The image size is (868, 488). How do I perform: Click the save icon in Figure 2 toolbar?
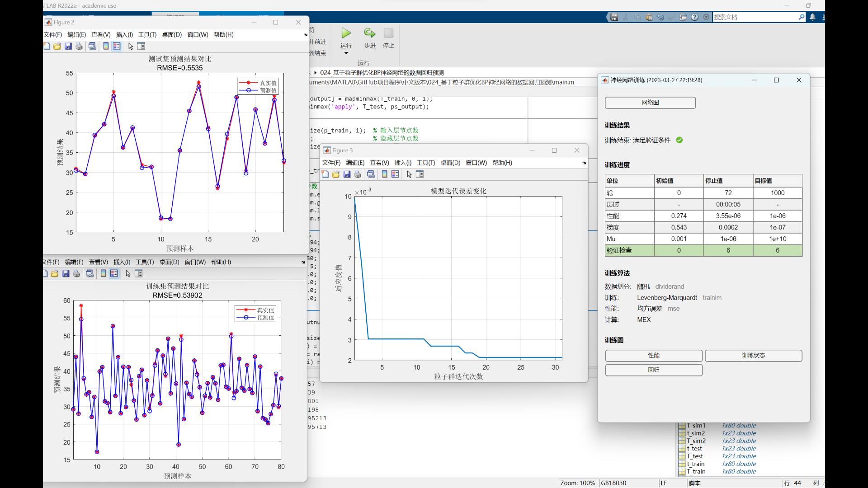click(68, 46)
